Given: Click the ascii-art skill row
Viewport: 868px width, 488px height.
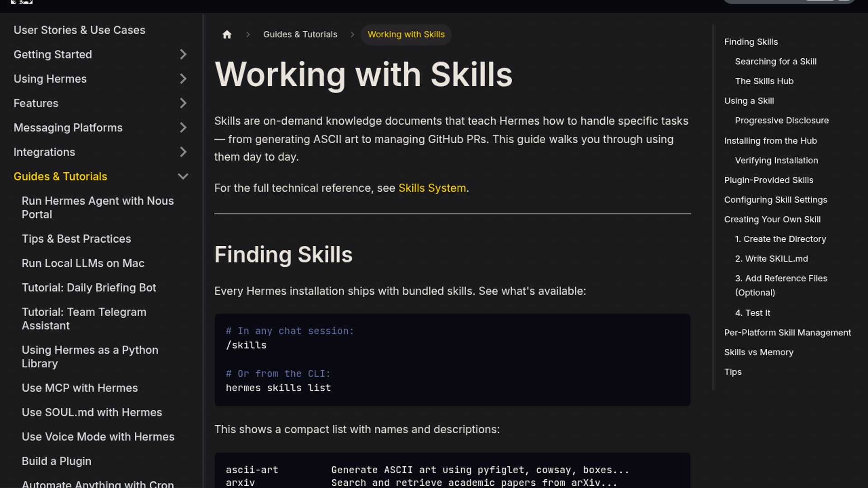Looking at the screenshot, I should (427, 470).
